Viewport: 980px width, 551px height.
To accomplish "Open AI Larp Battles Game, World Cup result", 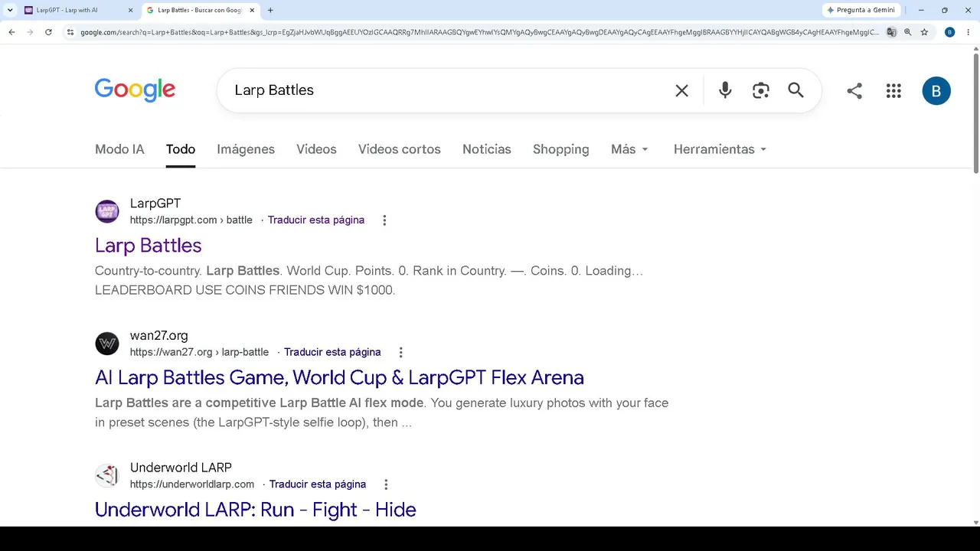I will pos(339,377).
